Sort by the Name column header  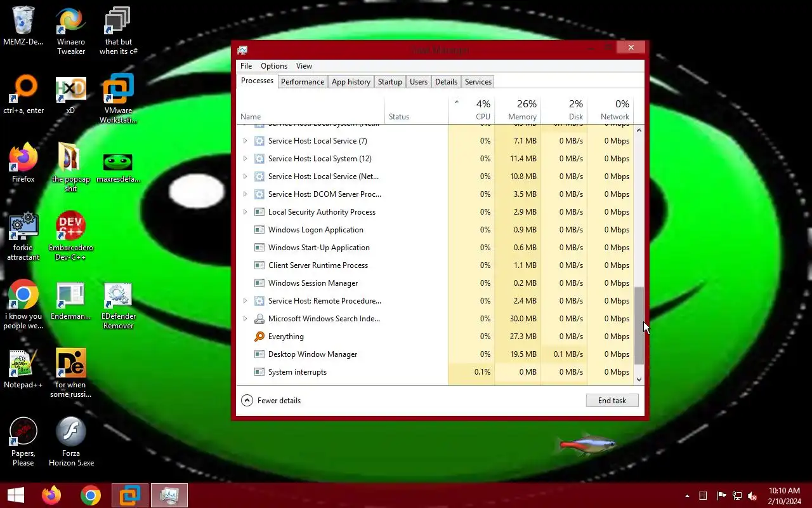[x=310, y=110]
